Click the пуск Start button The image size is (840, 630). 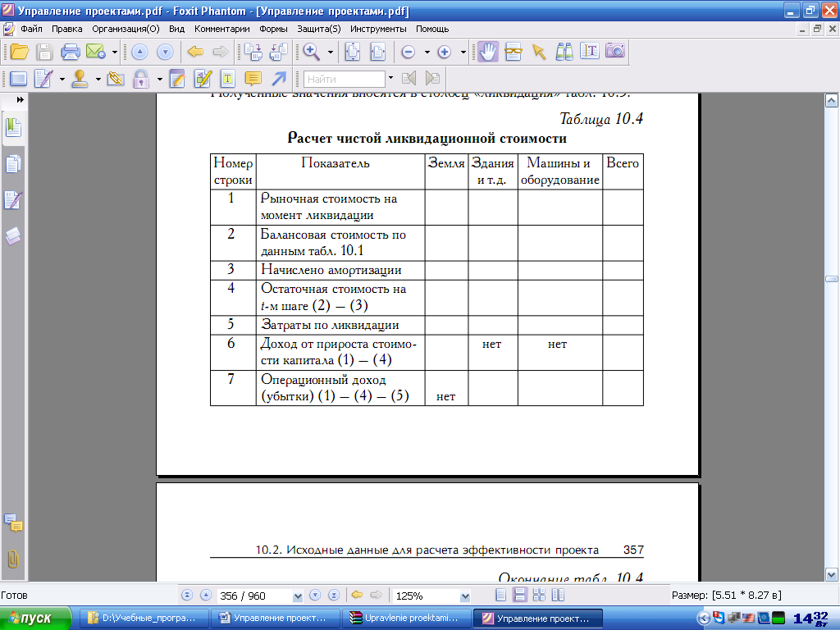coord(35,619)
